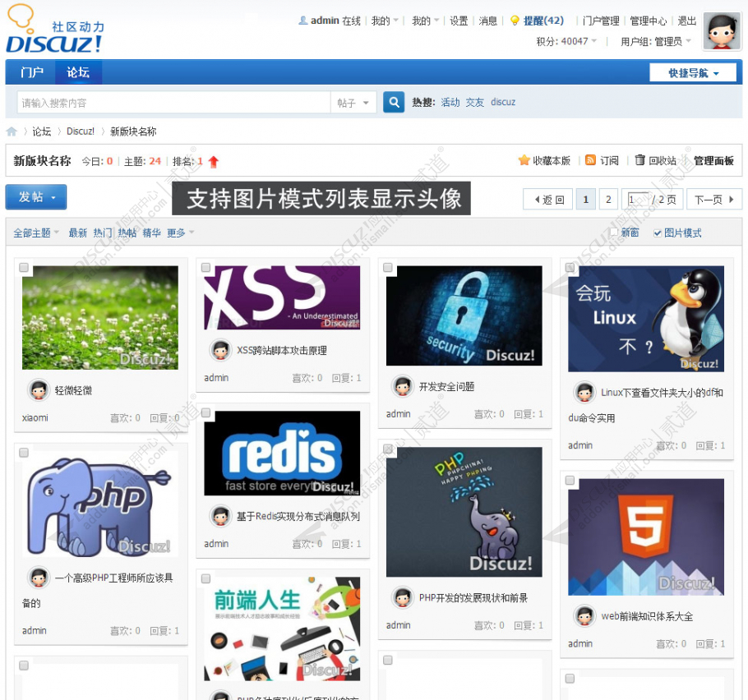Click the profile avatar at top right
748x700 pixels.
[x=722, y=31]
